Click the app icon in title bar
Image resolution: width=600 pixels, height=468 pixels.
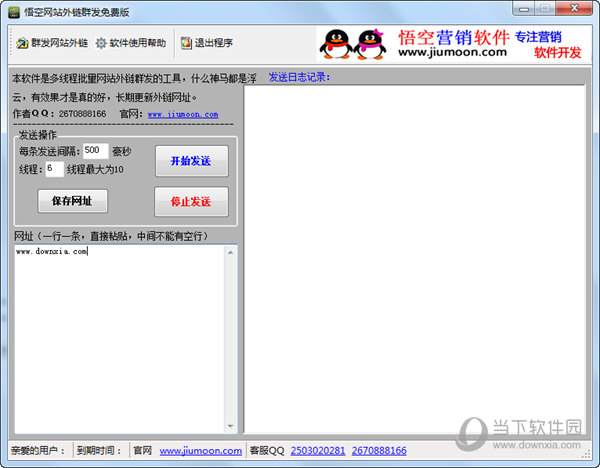point(14,13)
